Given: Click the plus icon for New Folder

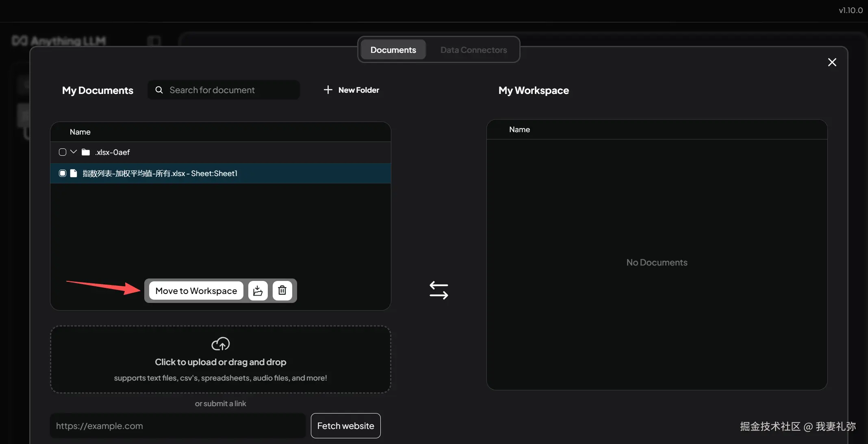Looking at the screenshot, I should [x=328, y=90].
